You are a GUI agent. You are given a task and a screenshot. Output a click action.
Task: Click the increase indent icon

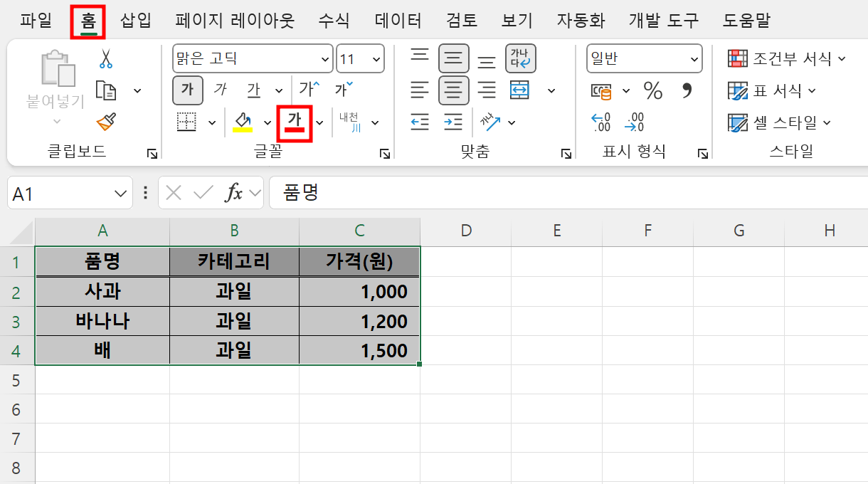pos(453,122)
